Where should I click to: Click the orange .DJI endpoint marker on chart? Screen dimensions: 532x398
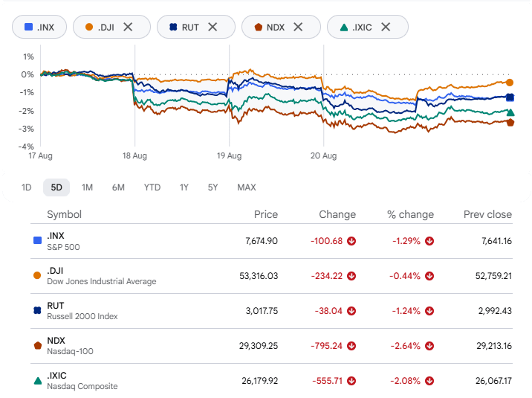(x=510, y=82)
